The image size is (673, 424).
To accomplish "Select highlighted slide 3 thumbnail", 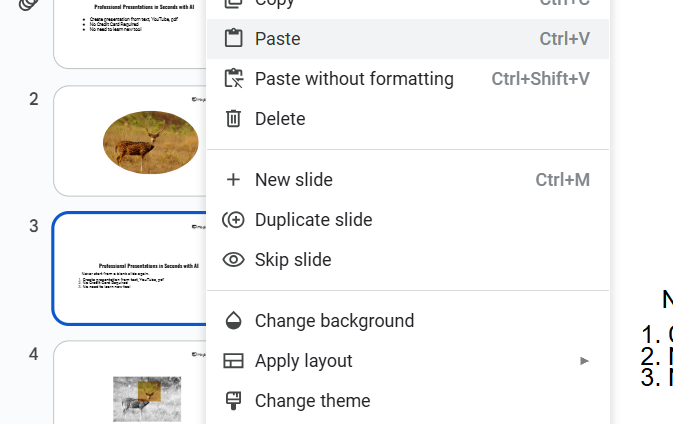I will pos(130,268).
